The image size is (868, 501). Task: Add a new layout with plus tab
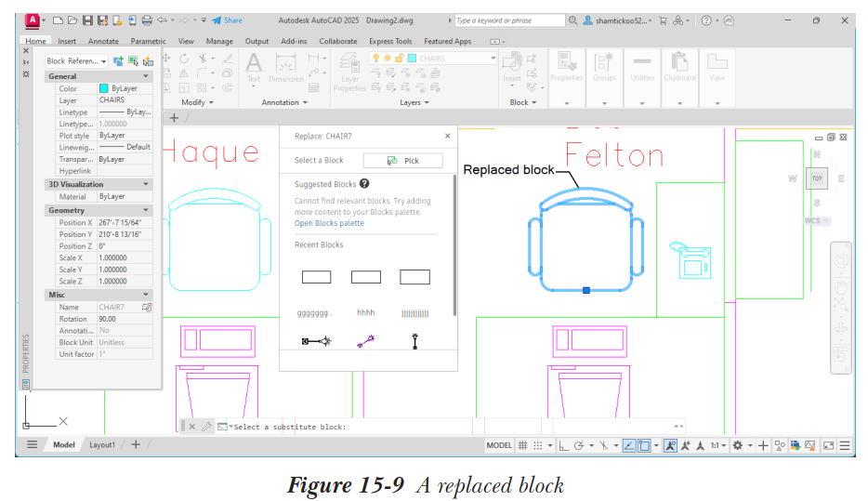pyautogui.click(x=136, y=444)
